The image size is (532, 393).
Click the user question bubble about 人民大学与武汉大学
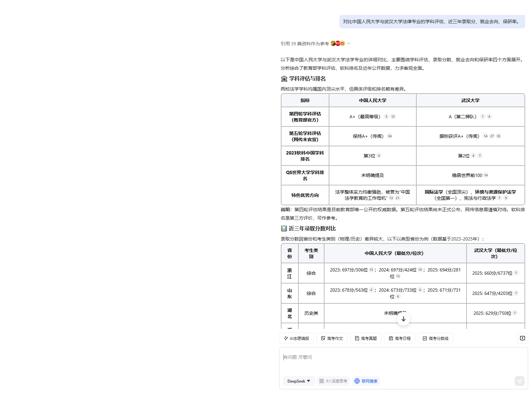click(432, 22)
